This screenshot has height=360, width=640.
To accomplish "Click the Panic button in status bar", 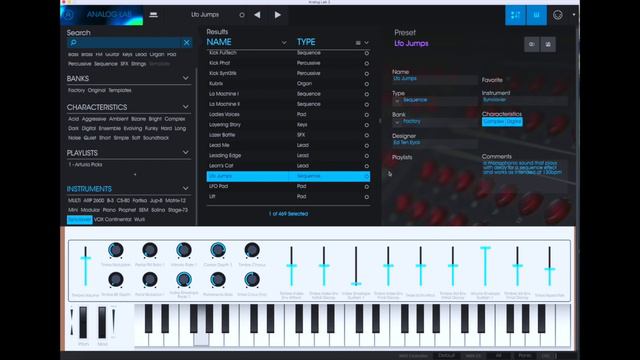I will pyautogui.click(x=524, y=356).
